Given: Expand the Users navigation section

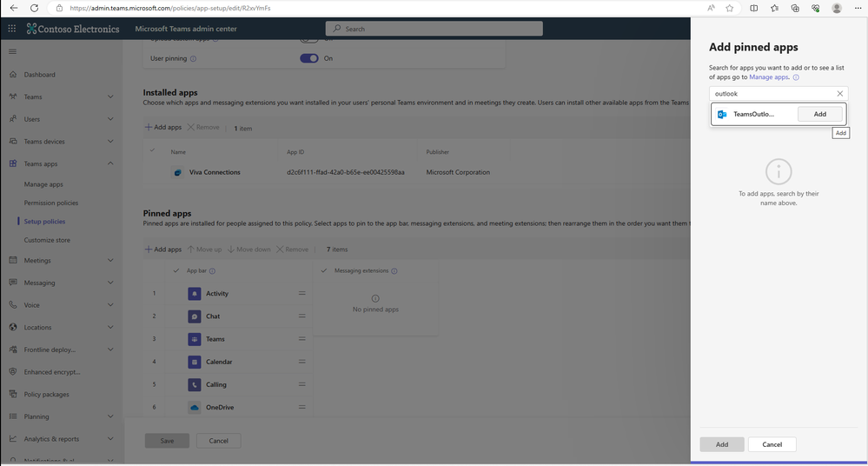Looking at the screenshot, I should coord(110,119).
